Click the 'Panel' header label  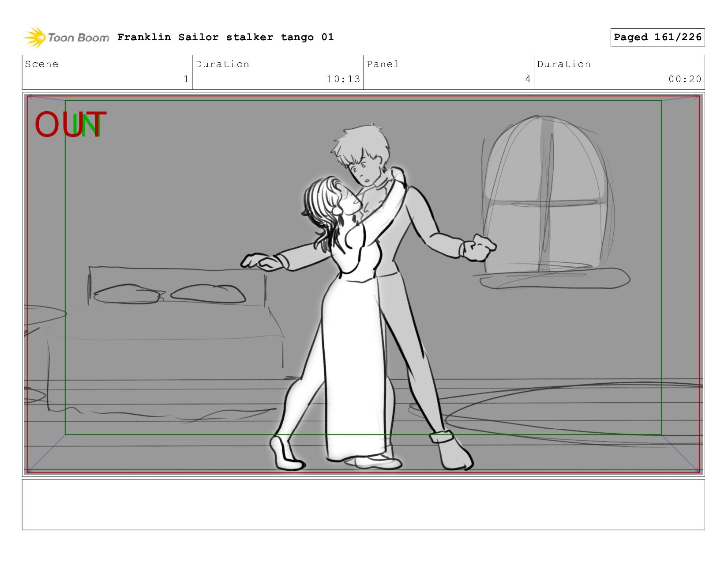click(x=383, y=64)
